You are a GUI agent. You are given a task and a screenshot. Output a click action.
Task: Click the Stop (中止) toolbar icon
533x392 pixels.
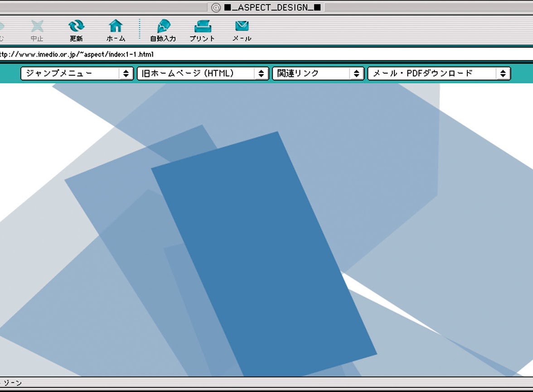(x=37, y=27)
